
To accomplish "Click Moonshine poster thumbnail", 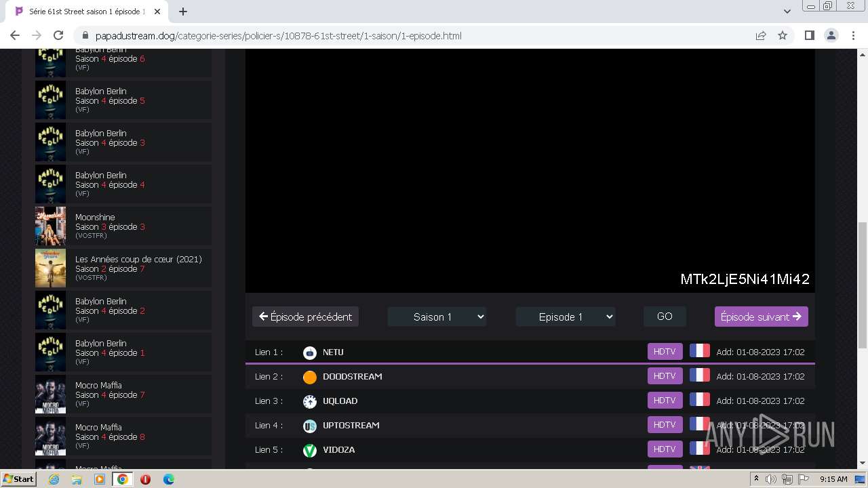I will [50, 226].
